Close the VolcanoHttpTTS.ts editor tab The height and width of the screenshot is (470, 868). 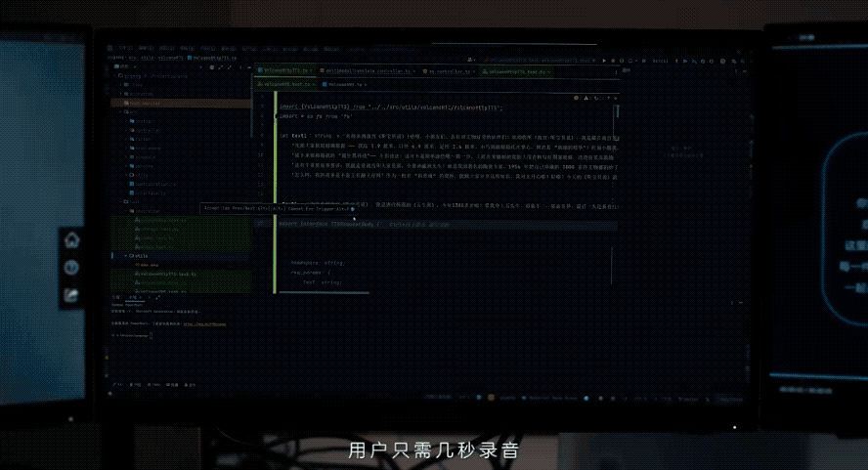point(311,71)
